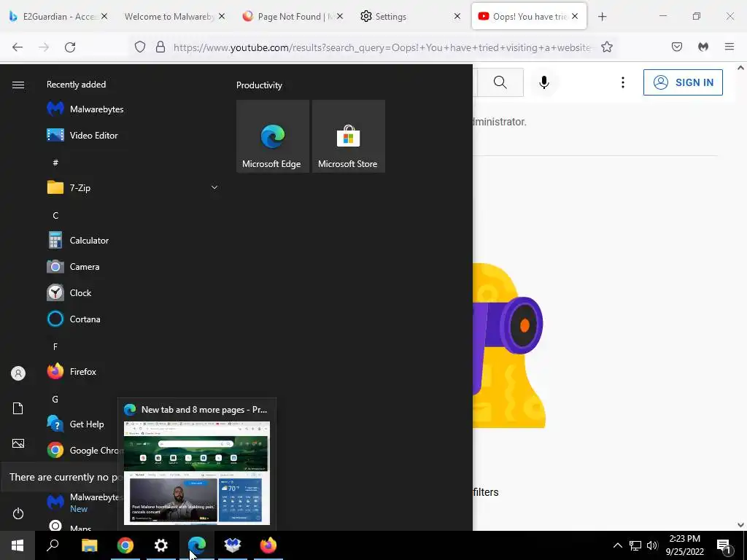
Task: Open File Explorer from taskbar
Action: coord(89,545)
